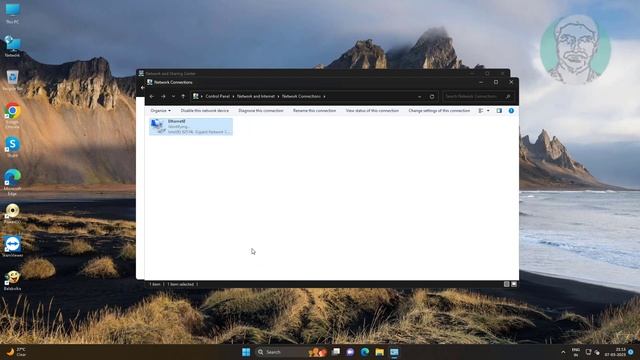Open the notification bell in the taskbar

tap(631, 352)
